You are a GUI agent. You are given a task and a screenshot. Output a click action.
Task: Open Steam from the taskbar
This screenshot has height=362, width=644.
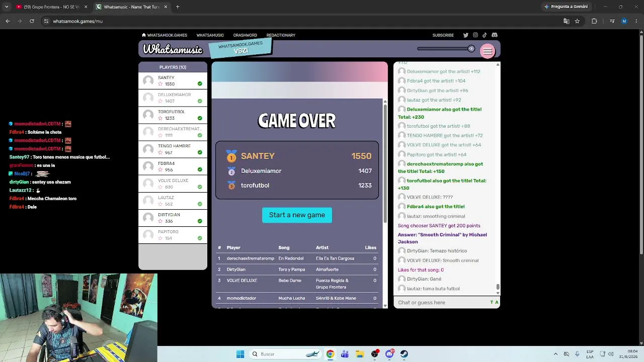(404, 354)
